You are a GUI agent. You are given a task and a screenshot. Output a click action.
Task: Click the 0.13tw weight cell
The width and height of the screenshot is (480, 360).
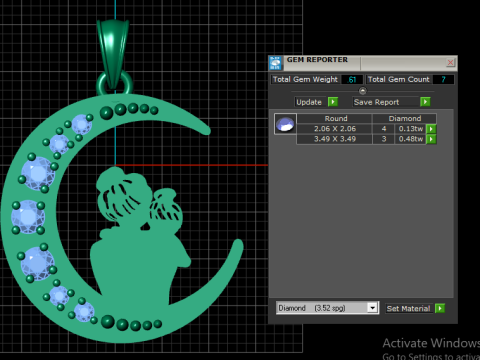pyautogui.click(x=411, y=129)
